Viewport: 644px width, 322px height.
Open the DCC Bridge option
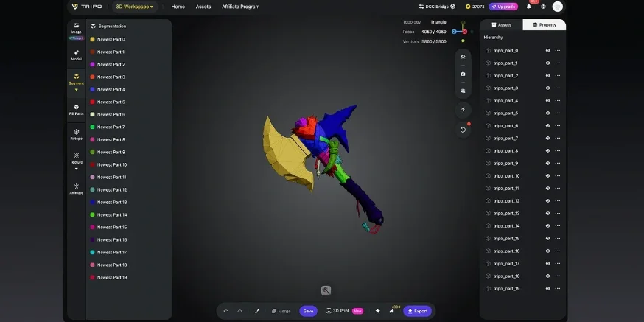click(437, 7)
